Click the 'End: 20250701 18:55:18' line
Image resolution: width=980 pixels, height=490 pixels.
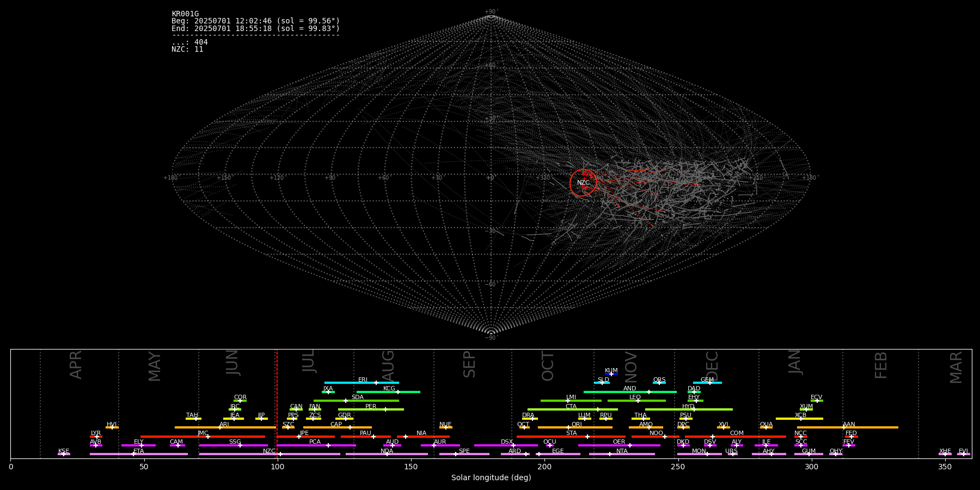pos(255,28)
